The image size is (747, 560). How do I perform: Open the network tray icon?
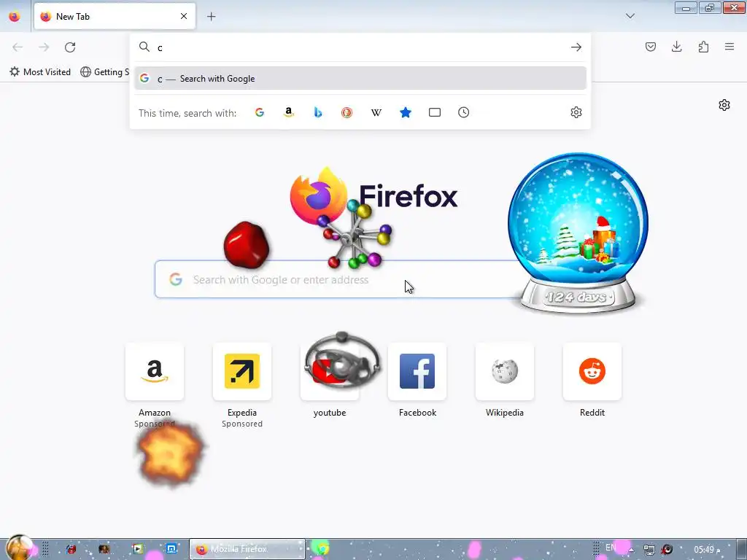pyautogui.click(x=649, y=550)
